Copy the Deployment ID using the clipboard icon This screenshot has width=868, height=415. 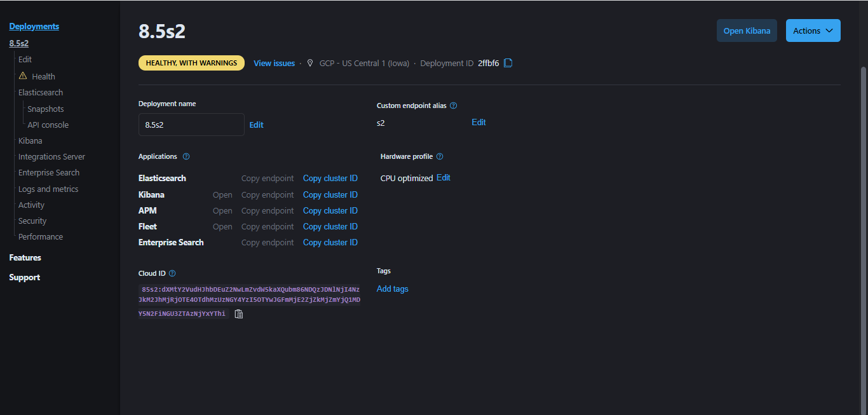[x=507, y=63]
